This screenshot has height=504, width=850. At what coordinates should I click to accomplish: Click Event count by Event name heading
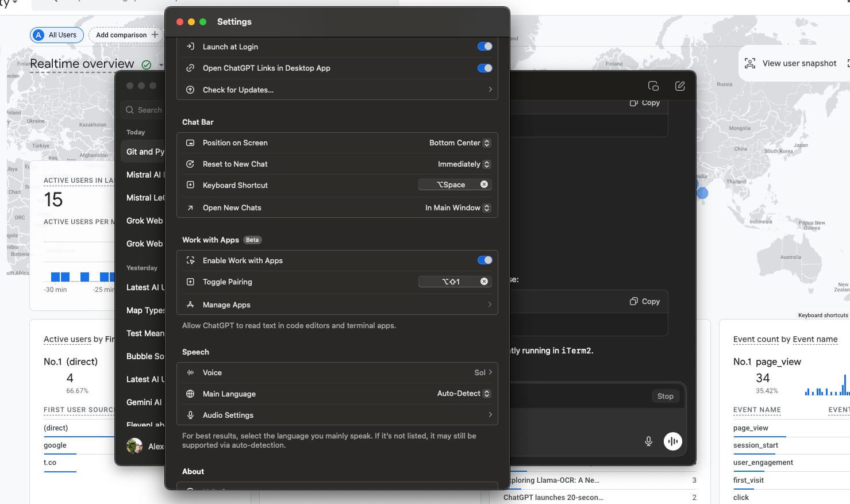click(785, 340)
